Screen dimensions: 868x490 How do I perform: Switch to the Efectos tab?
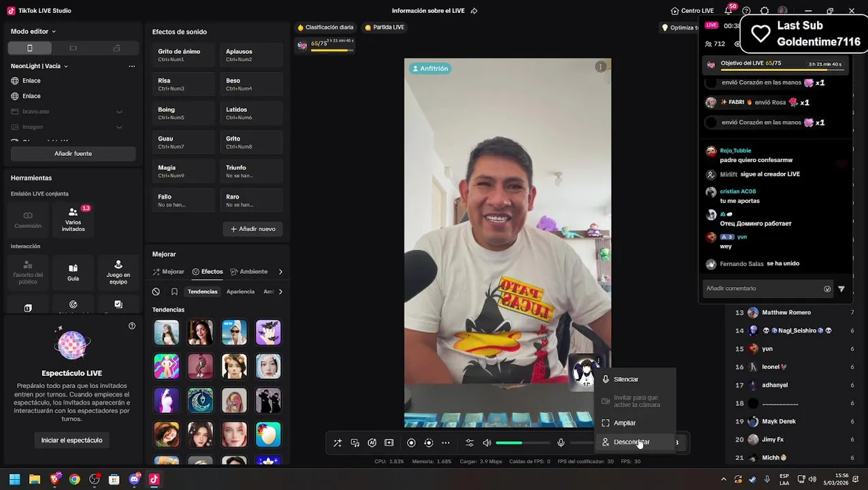pos(208,272)
